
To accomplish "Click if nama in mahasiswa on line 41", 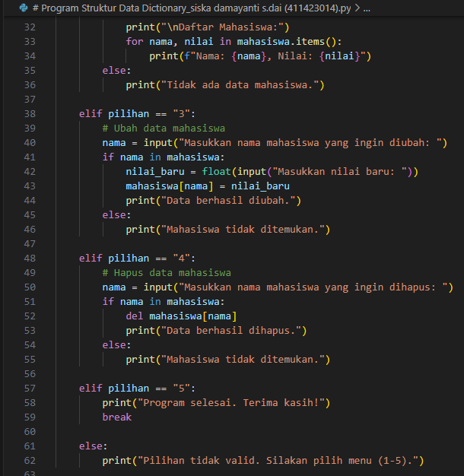I will [x=164, y=157].
